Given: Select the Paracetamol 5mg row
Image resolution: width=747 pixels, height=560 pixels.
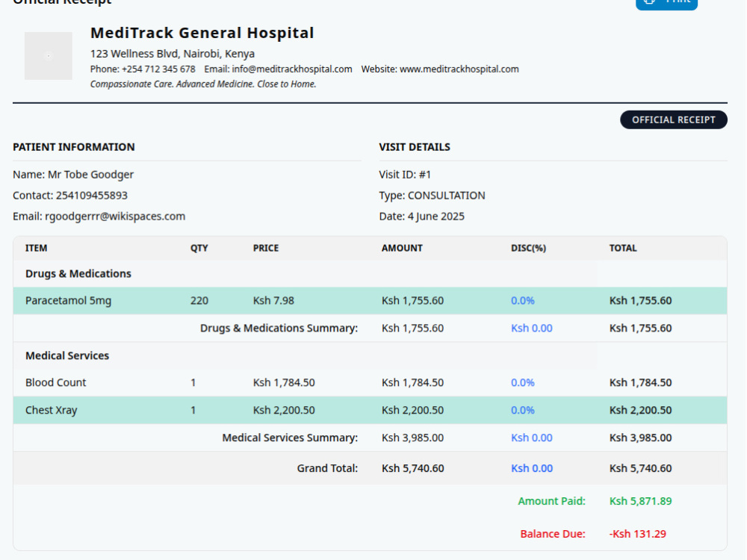Looking at the screenshot, I should tap(371, 300).
